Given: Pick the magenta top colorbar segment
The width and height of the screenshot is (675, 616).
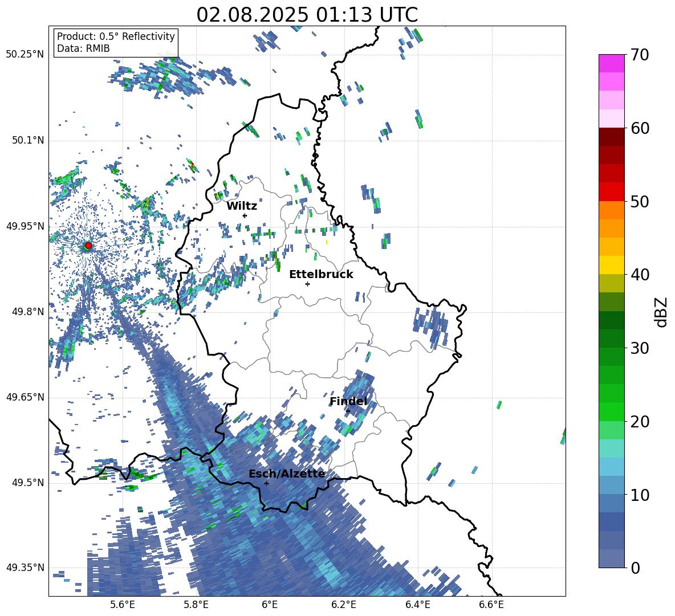Looking at the screenshot, I should [x=611, y=64].
